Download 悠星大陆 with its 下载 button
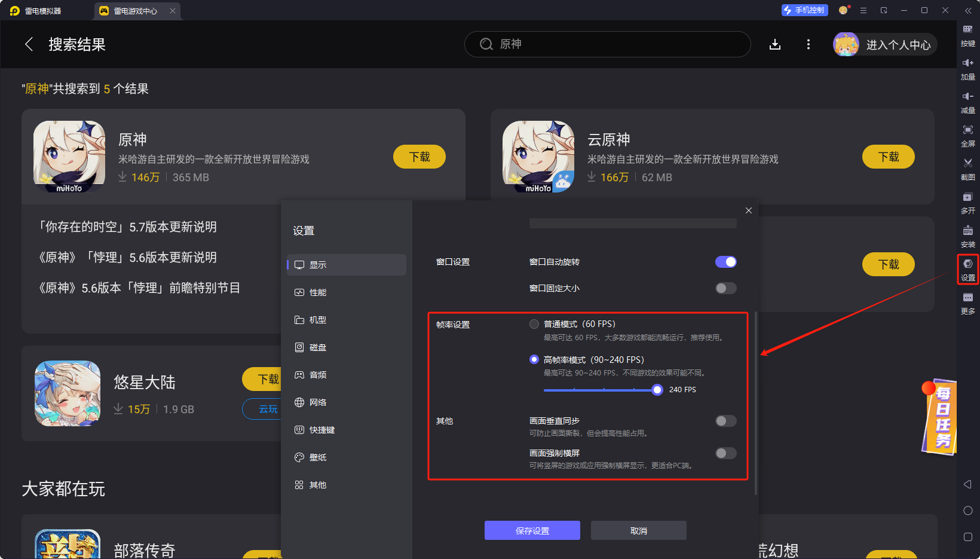This screenshot has height=559, width=980. 262,379
